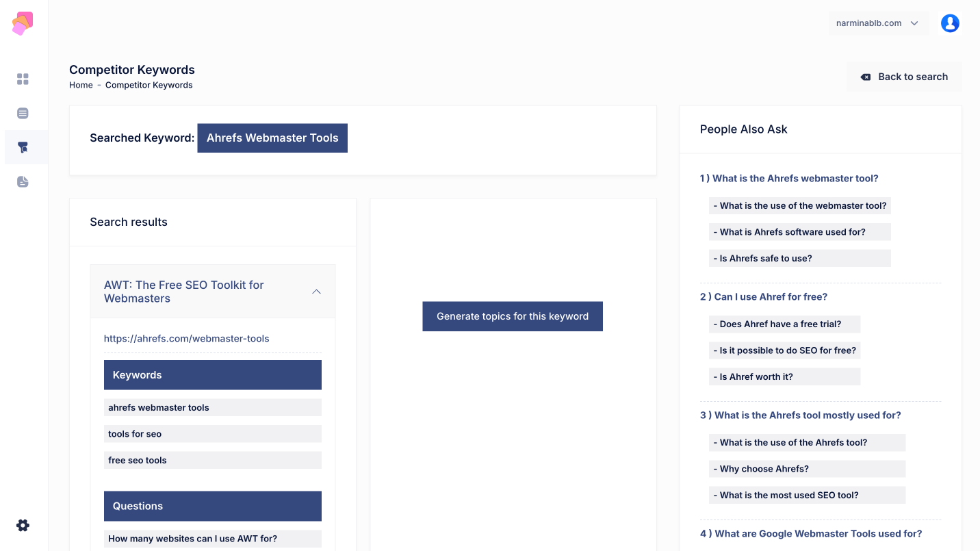
Task: Click 'What is the use of the Ahrefs tool?'
Action: click(x=808, y=443)
